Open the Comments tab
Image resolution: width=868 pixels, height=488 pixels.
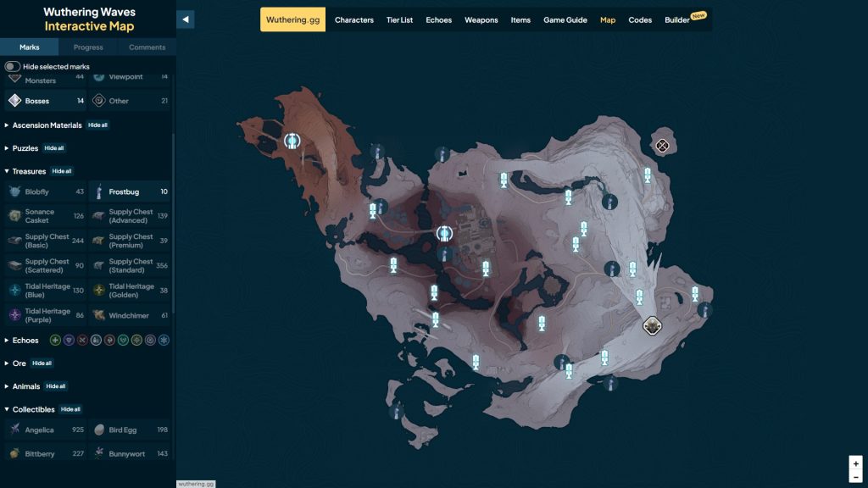tap(147, 47)
